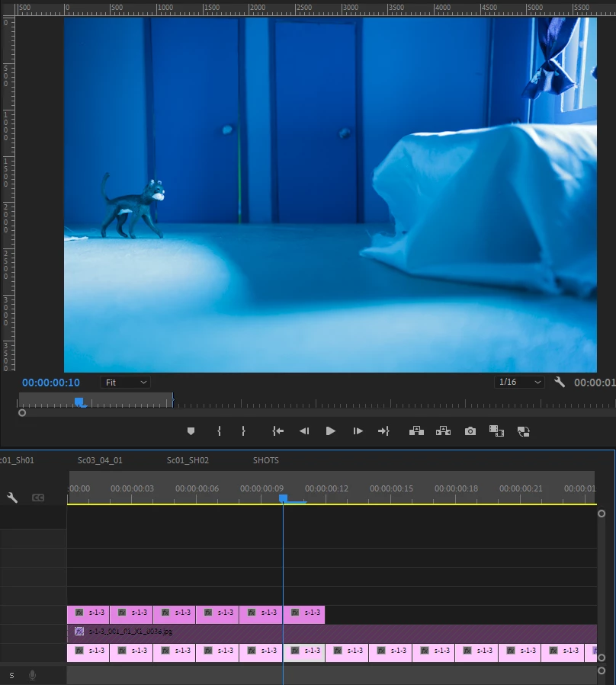Click the Lift button
The image size is (616, 685).
tap(416, 431)
